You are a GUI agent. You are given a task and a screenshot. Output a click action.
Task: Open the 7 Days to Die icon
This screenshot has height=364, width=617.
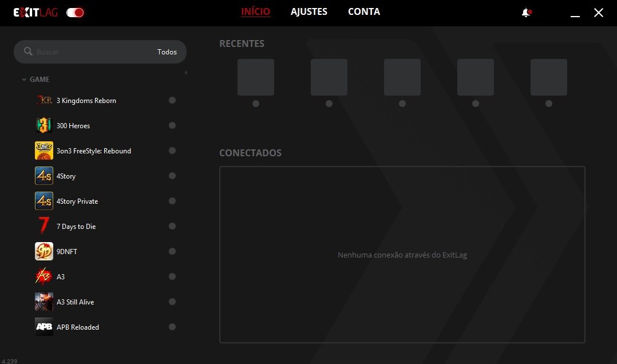click(x=44, y=227)
